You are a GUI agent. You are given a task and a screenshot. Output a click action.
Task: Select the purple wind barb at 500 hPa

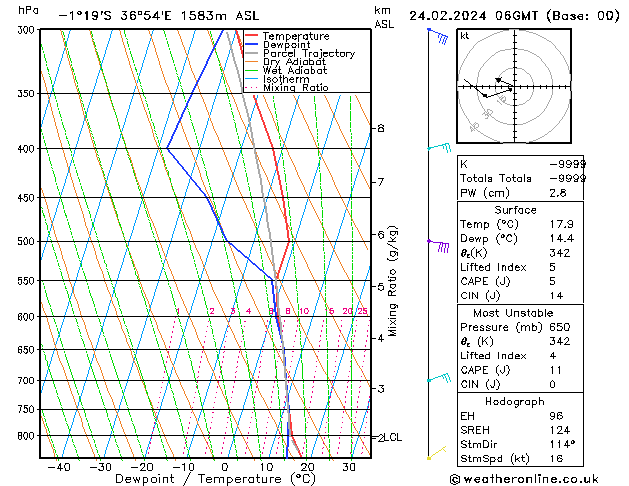pyautogui.click(x=438, y=244)
